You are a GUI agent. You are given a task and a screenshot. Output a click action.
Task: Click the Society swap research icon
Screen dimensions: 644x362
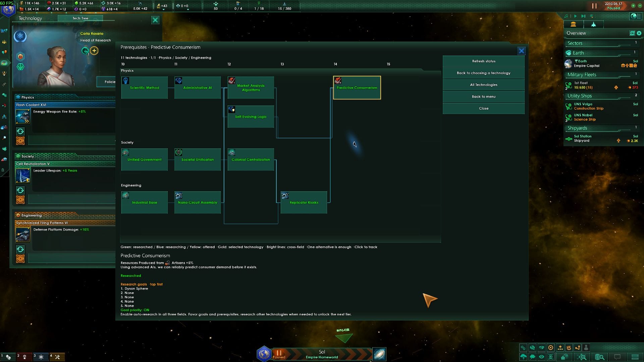click(20, 190)
